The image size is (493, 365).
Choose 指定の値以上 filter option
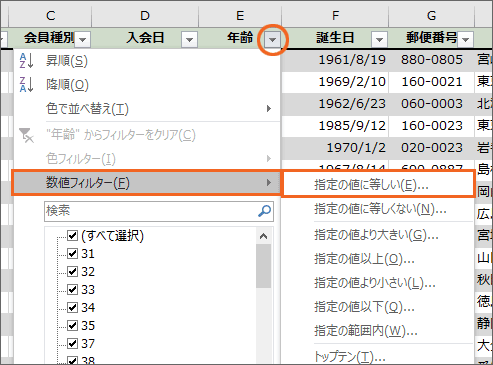pos(378,259)
